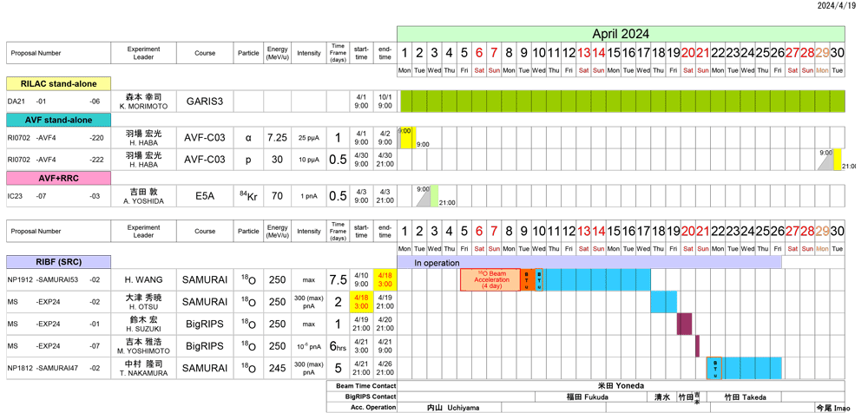The width and height of the screenshot is (868, 413).
Task: Select the In operation status bar
Action: click(x=589, y=262)
